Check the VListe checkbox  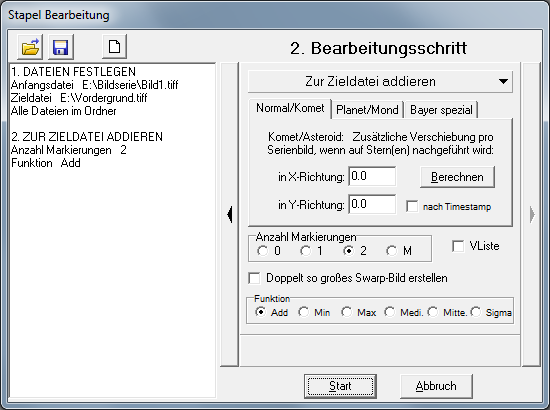click(x=458, y=246)
